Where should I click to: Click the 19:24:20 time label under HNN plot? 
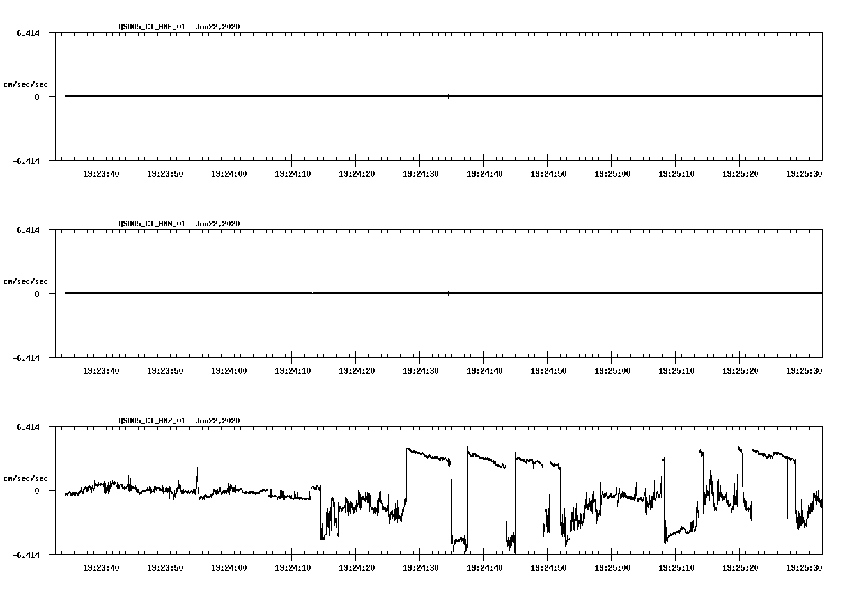[357, 371]
